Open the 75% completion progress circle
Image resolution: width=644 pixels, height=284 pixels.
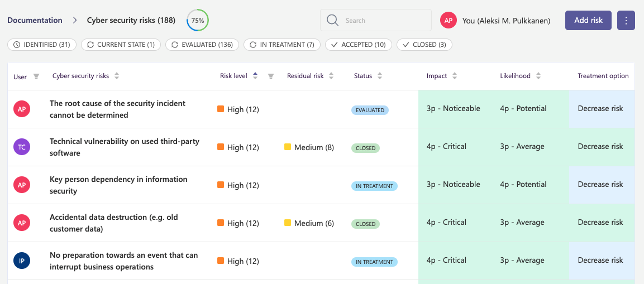(x=198, y=21)
